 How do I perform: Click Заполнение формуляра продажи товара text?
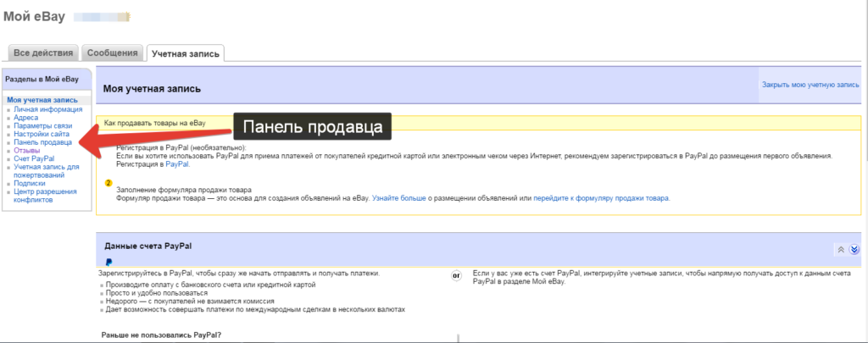(x=184, y=190)
